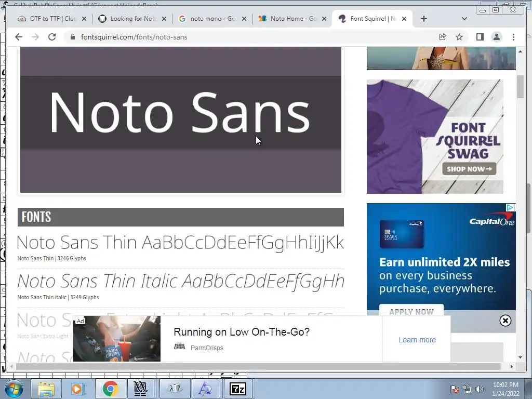This screenshot has height=399, width=532.
Task: Open the 7-Zip taskbar icon
Action: [238, 389]
